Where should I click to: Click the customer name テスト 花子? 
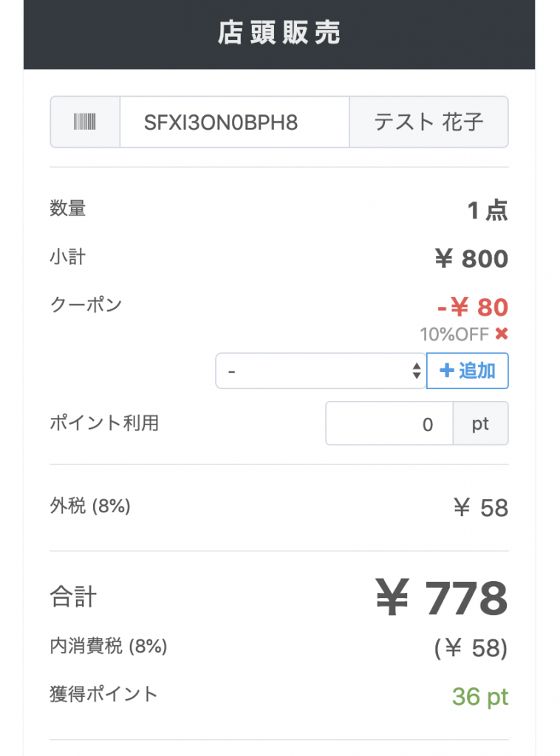click(428, 122)
